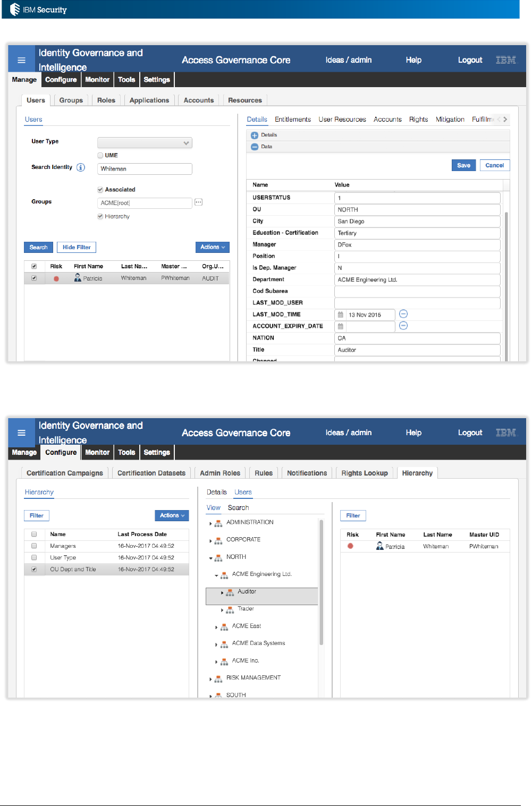This screenshot has width=532, height=806.
Task: Uncheck OU Dept and Title checkbox
Action: pyautogui.click(x=34, y=569)
